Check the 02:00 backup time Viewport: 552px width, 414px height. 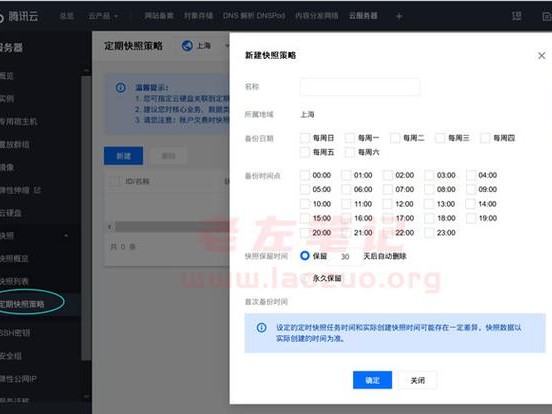point(388,175)
